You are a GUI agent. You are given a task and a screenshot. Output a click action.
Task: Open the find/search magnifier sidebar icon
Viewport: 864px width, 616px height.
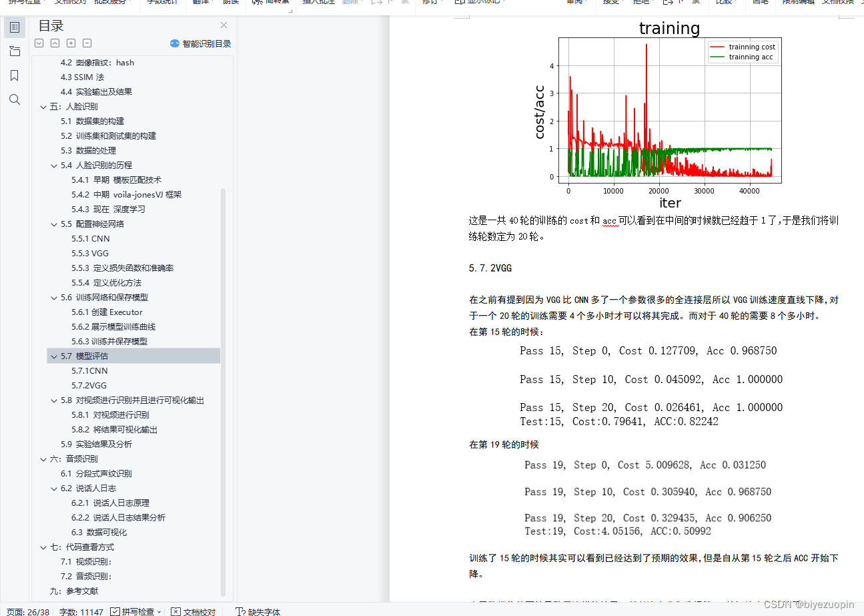[x=15, y=99]
